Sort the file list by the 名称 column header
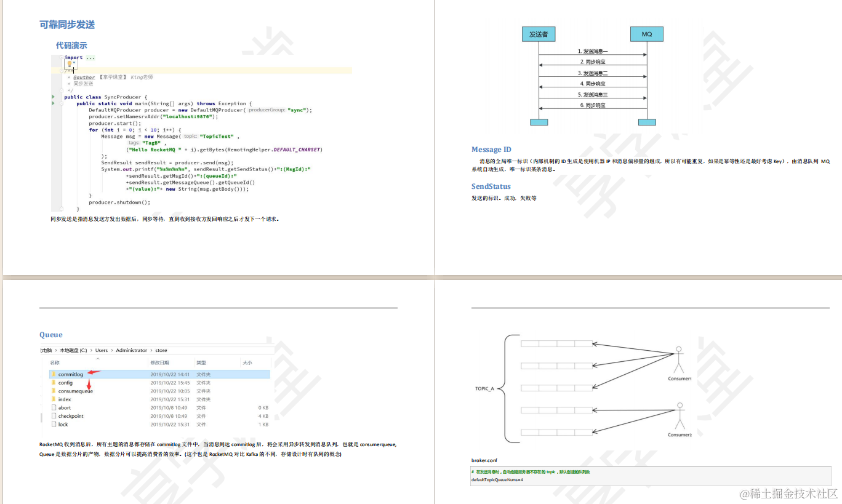 pos(55,362)
